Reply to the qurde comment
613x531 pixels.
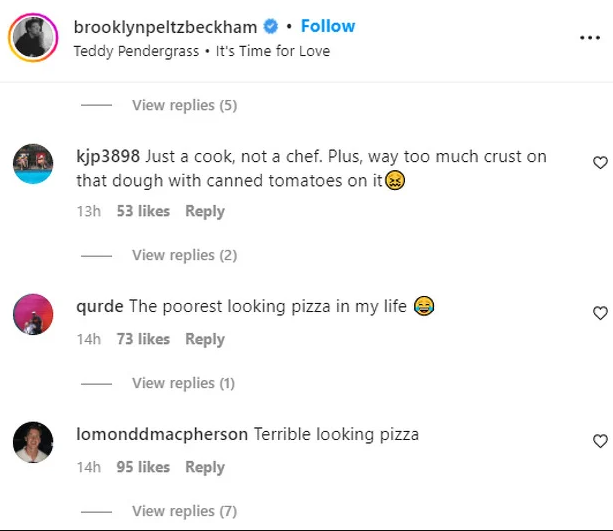click(205, 339)
